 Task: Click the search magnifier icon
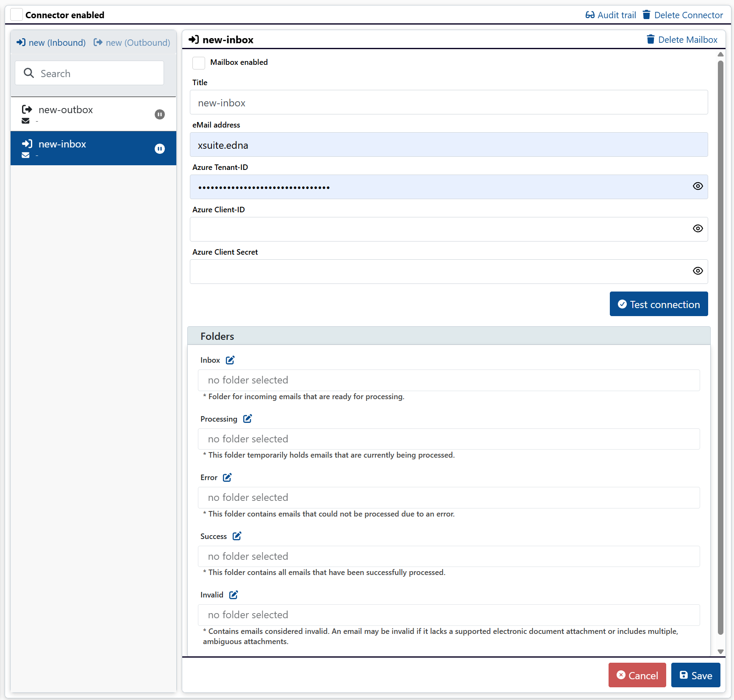(x=29, y=73)
